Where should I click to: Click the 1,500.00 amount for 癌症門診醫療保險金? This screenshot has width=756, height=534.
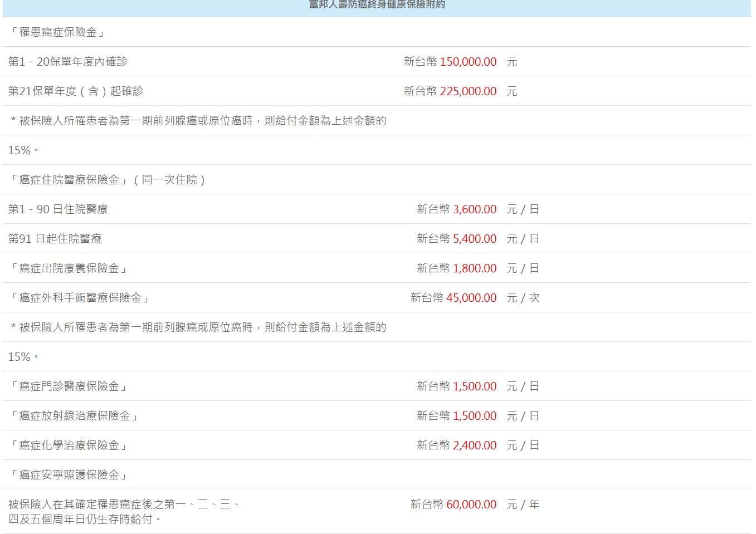tap(475, 386)
